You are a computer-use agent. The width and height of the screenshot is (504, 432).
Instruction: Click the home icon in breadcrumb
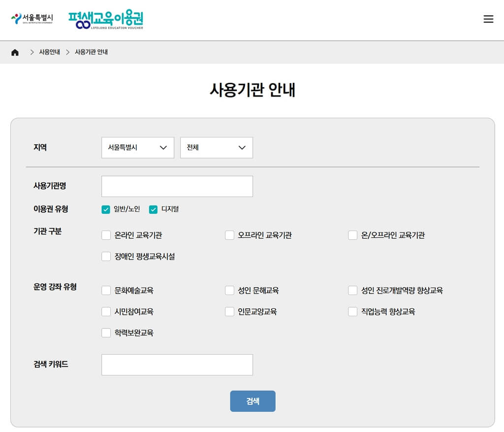pos(15,52)
